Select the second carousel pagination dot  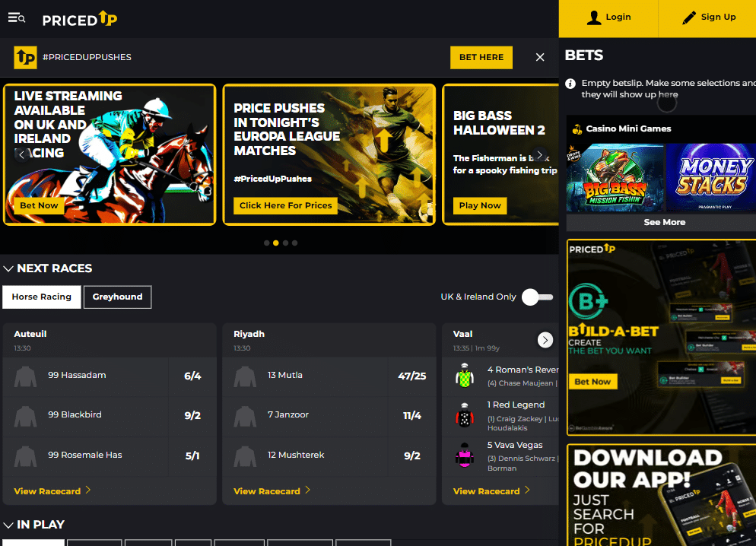[x=276, y=243]
